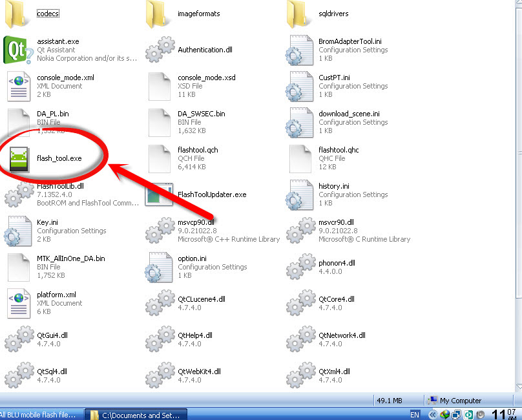Click the vertical scrollbar track
522x420 pixels.
(x=519, y=341)
